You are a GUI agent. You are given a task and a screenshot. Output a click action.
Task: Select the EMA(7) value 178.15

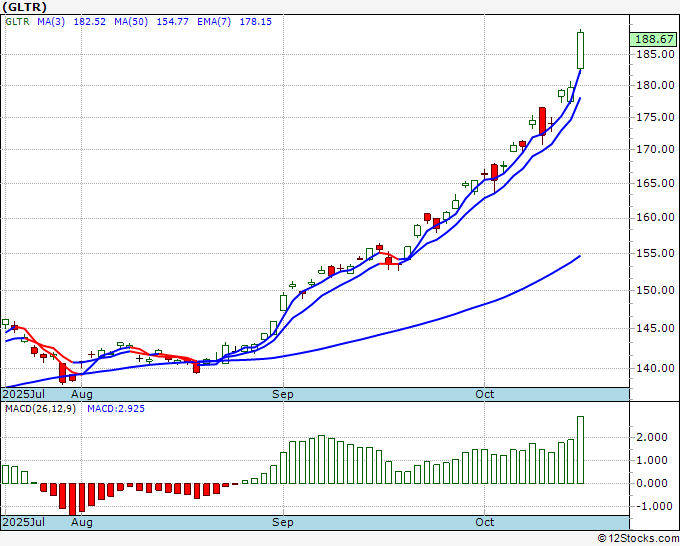[x=256, y=22]
